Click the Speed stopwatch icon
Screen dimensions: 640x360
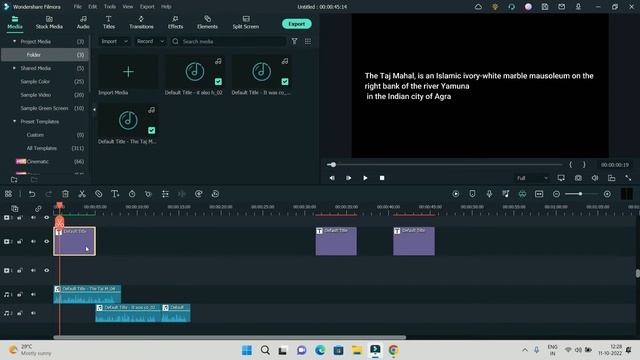(132, 194)
